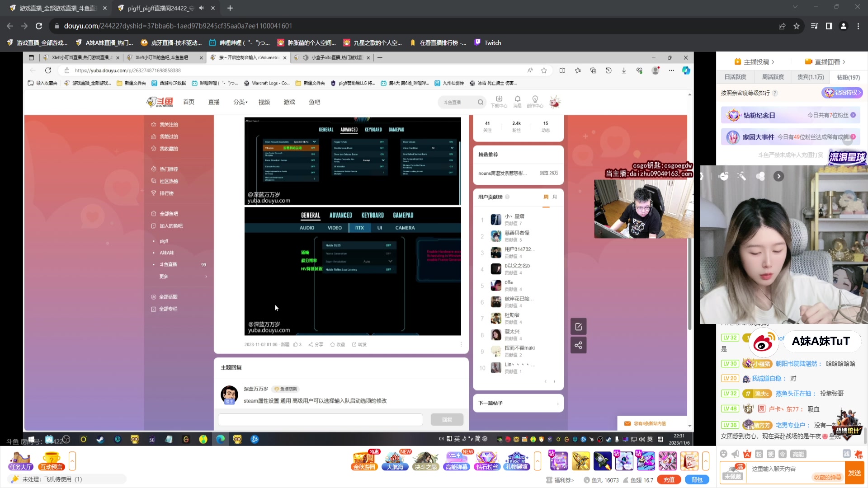This screenshot has height=488, width=868.
Task: Click the 高能 button in chat toolbar
Action: [798, 454]
